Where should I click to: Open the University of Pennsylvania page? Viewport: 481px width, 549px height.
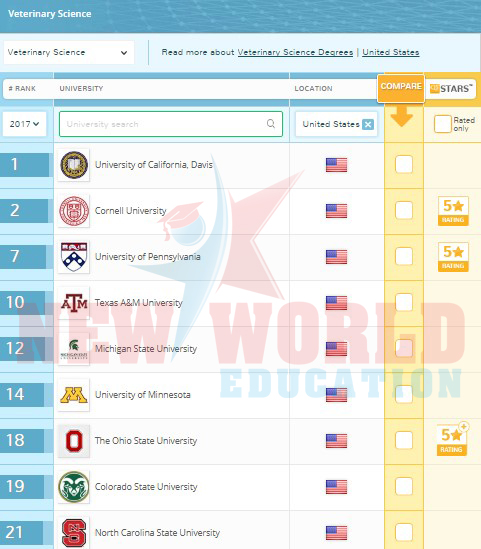[148, 257]
